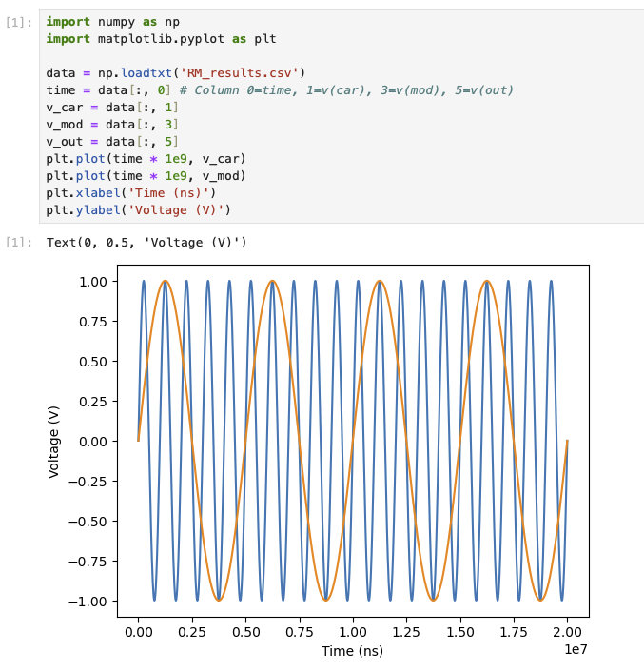This screenshot has width=644, height=672.
Task: Click the 'RM_results.csv' filename string
Action: pos(244,73)
